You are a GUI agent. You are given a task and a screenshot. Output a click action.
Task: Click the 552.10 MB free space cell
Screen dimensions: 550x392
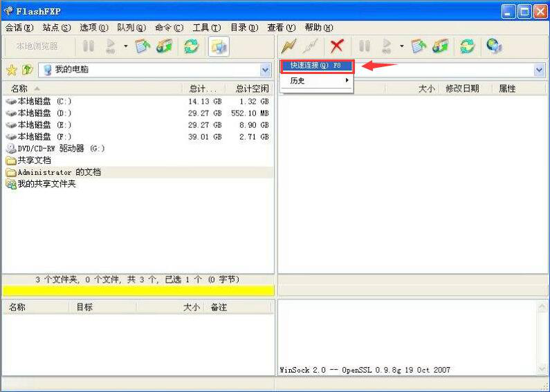click(x=250, y=113)
